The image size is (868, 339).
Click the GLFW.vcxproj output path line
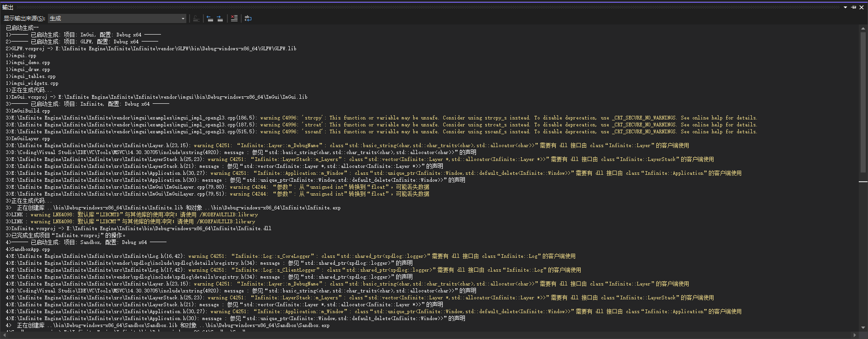[151, 48]
